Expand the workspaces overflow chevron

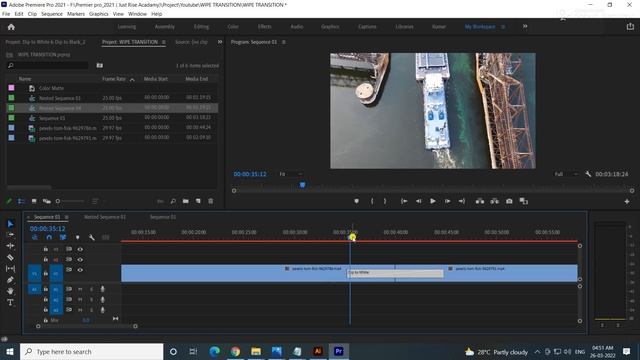[525, 27]
